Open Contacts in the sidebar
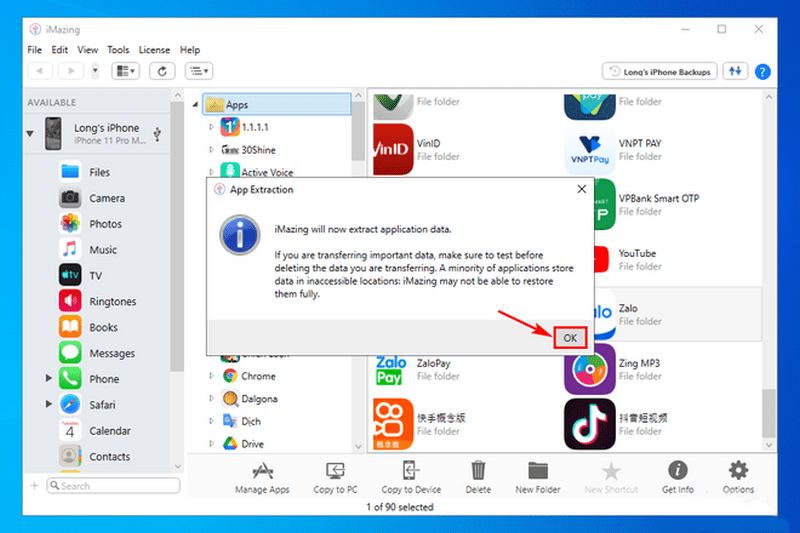The image size is (800, 533). (109, 456)
